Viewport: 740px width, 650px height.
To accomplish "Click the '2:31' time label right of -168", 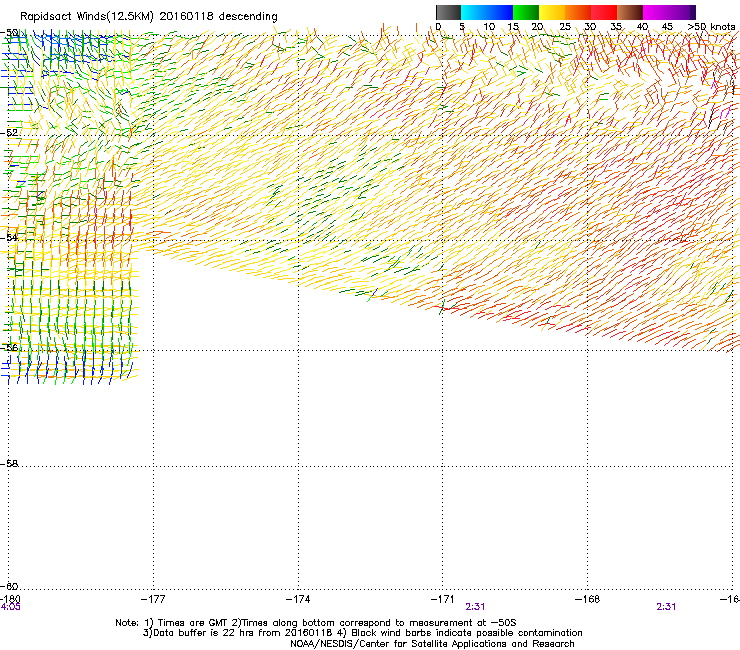I will 666,607.
